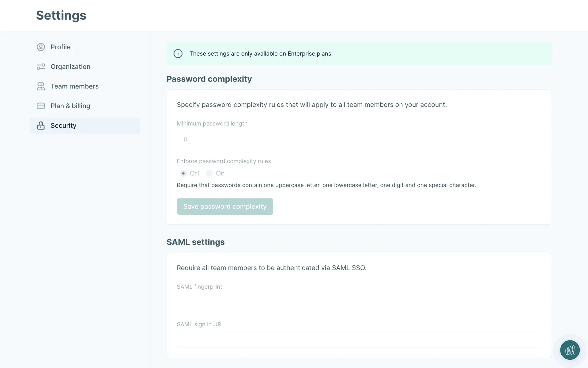Click the SAML sign in URL field
Screen dimensions: 588x368
coord(358,340)
